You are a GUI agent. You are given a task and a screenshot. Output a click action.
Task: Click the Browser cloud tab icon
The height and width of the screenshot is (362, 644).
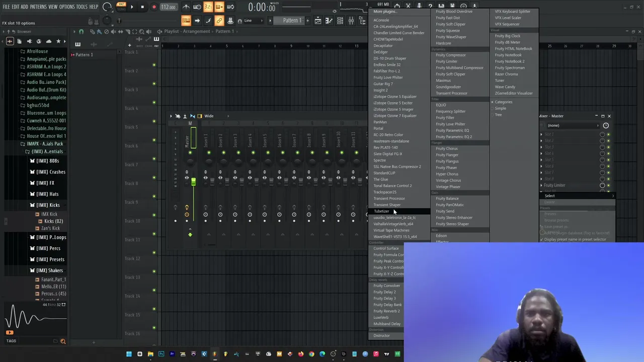49,41
